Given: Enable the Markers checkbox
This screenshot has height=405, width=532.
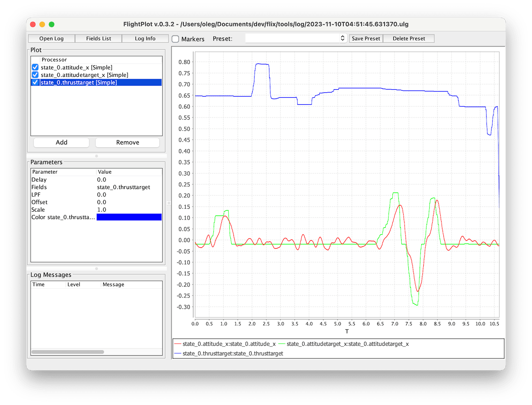Looking at the screenshot, I should coord(176,39).
